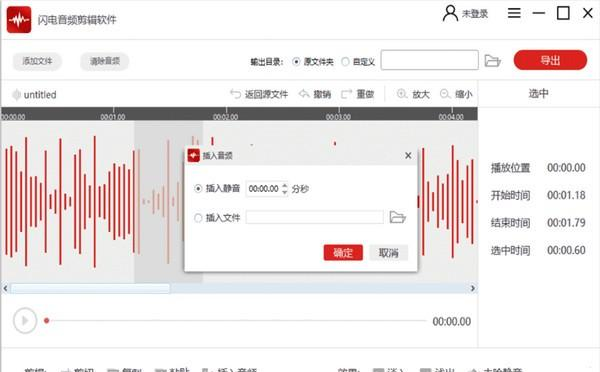Viewport: 600px width, 372px height.
Task: Decrease silence duration with down arrow
Action: 284,192
